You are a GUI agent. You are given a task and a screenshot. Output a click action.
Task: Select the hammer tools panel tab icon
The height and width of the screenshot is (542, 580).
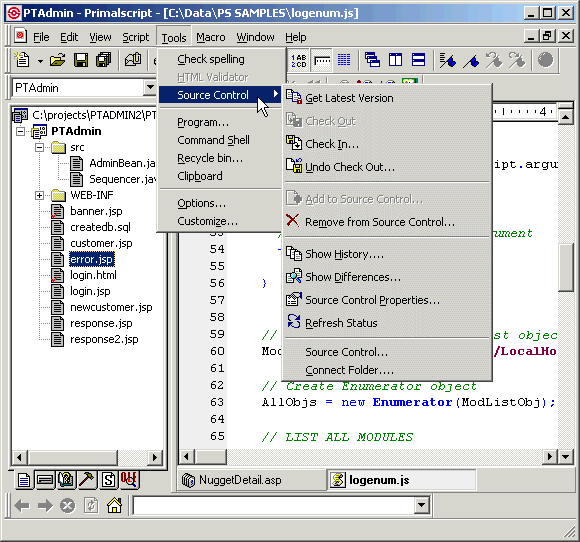tap(87, 480)
